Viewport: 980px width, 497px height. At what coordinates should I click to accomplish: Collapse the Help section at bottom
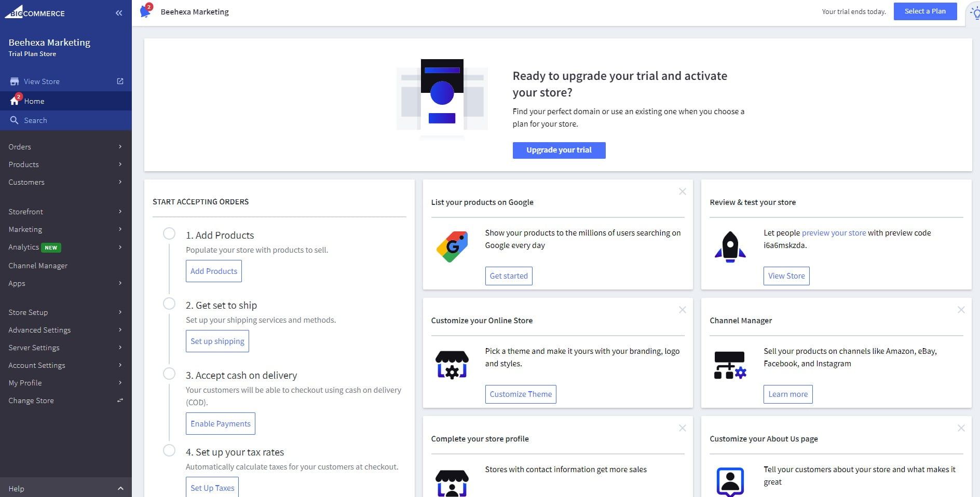pyautogui.click(x=121, y=488)
